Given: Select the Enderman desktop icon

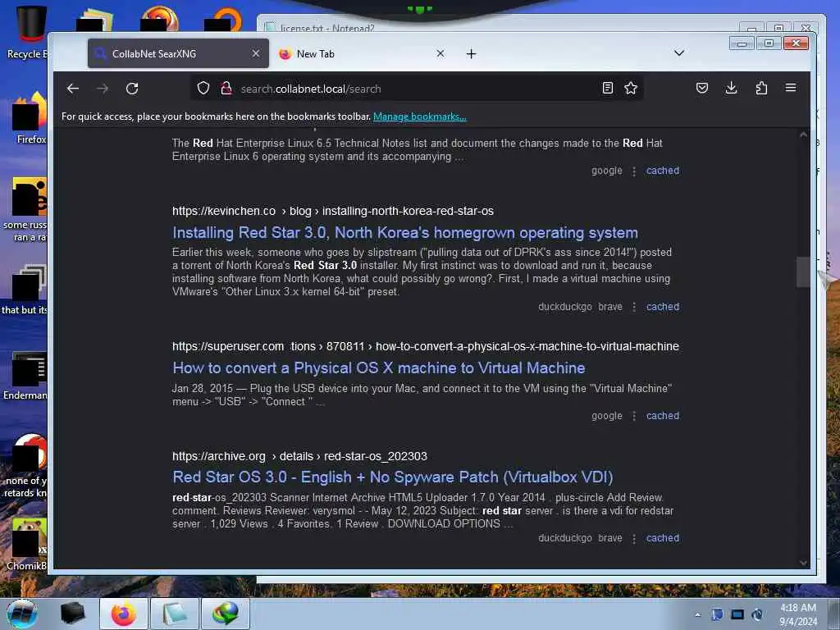Looking at the screenshot, I should [25, 375].
